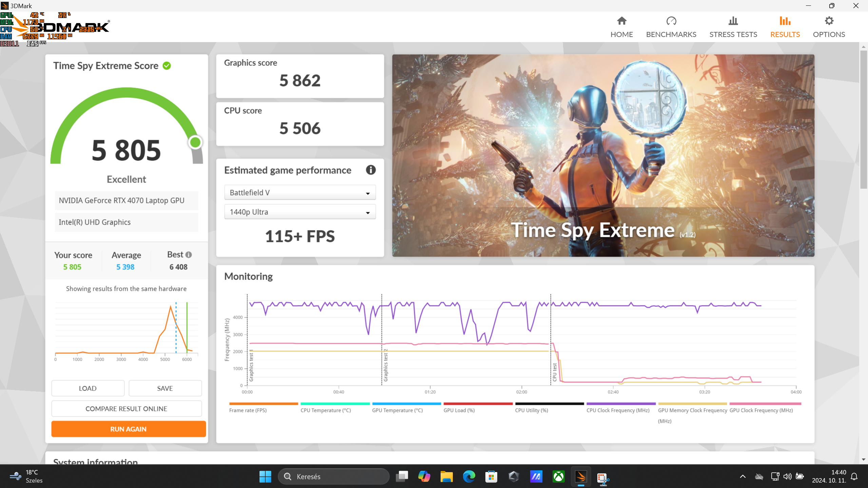Screen dimensions: 868x488
Task: Click the volume tray icon
Action: click(x=787, y=476)
